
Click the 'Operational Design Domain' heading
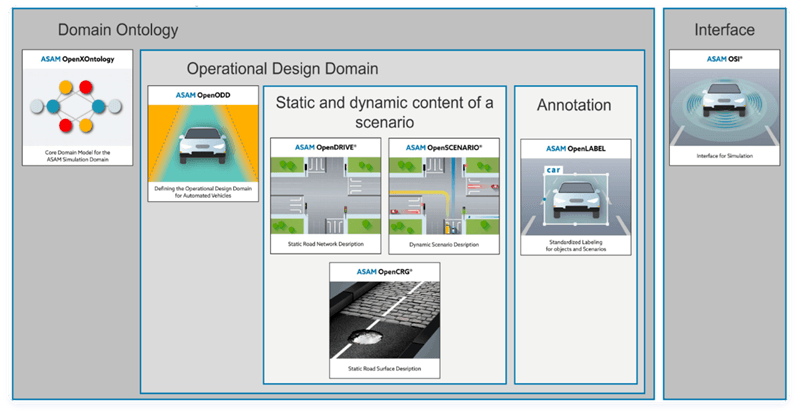click(282, 68)
